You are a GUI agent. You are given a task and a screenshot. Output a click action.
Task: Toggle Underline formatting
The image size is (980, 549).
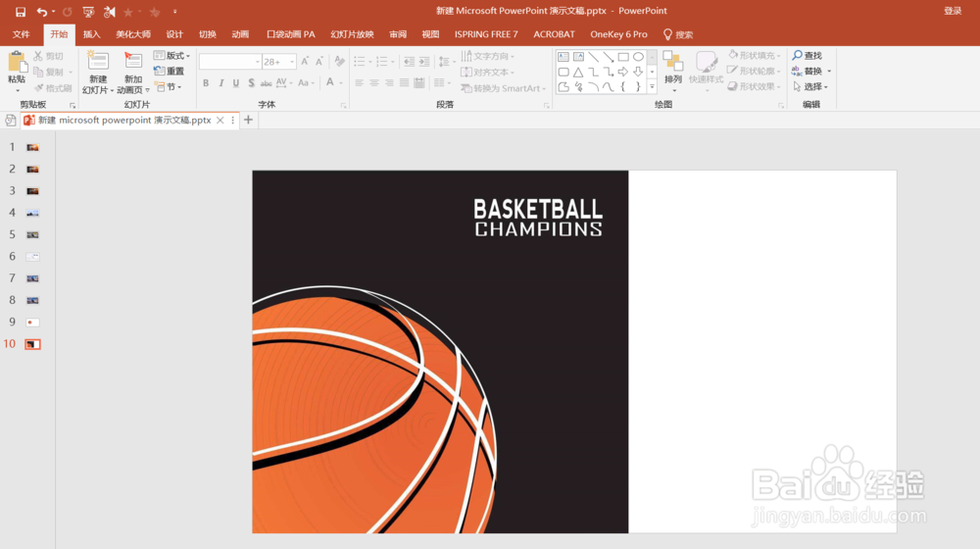[235, 82]
